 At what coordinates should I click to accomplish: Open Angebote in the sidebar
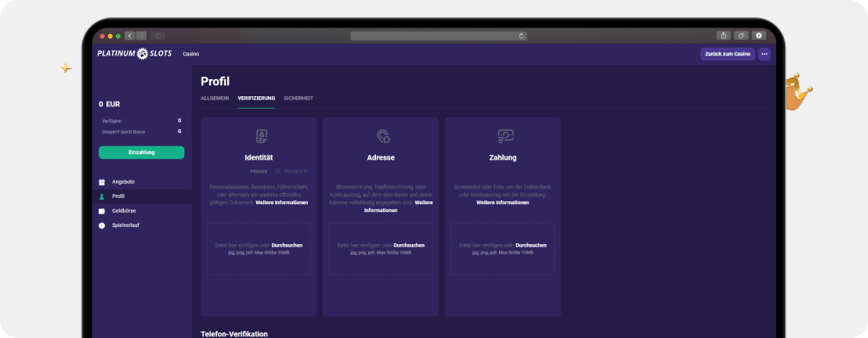(x=124, y=182)
